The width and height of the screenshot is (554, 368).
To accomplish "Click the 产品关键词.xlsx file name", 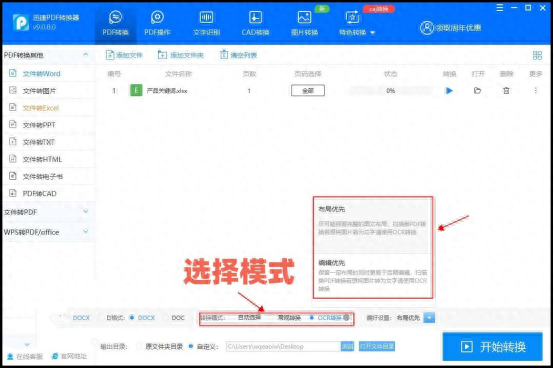I will (x=167, y=91).
